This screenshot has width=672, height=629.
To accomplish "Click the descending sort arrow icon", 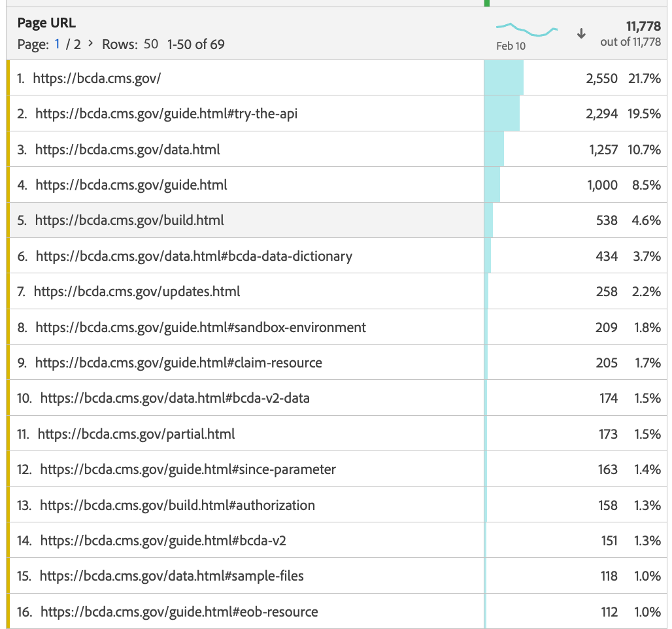I will (581, 34).
